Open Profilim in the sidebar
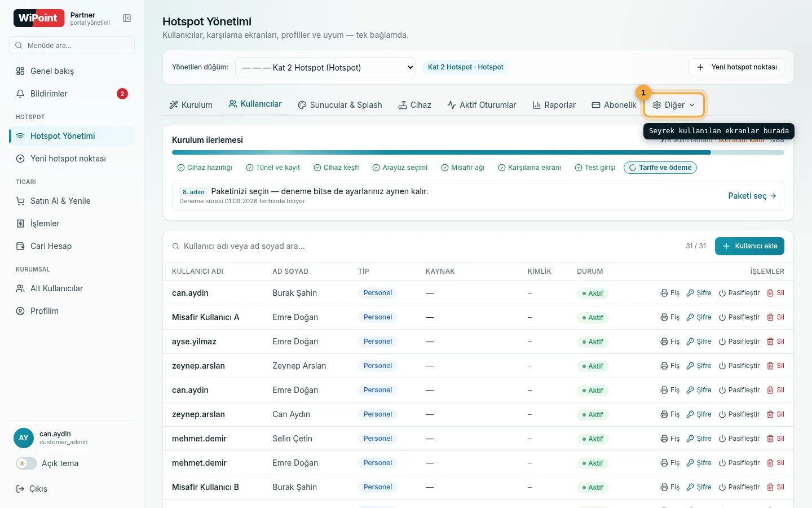Screen dimensions: 812x508 (72, 311)
